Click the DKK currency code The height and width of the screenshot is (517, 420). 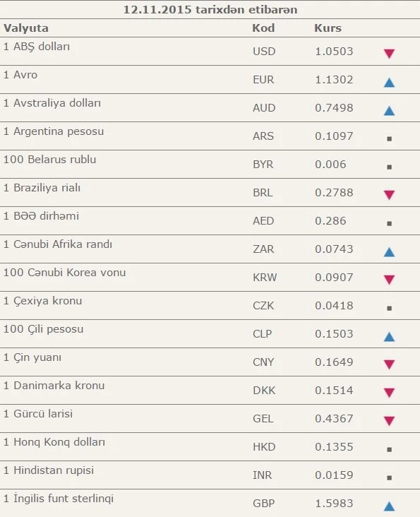(x=264, y=390)
